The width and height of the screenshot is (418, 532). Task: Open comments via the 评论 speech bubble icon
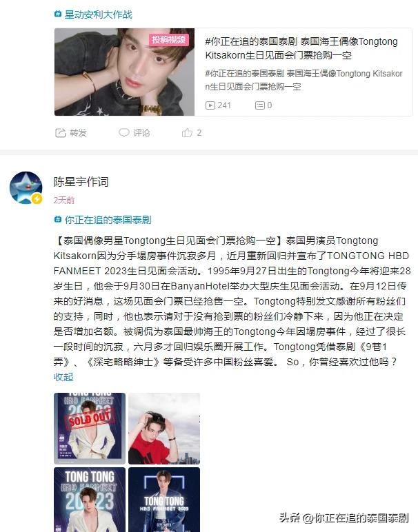pyautogui.click(x=124, y=133)
